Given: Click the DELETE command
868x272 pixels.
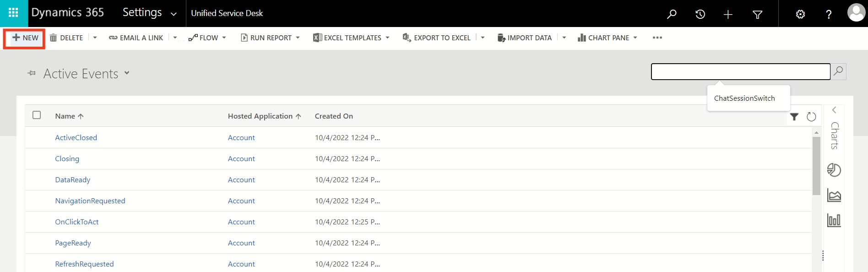Looking at the screenshot, I should pos(66,38).
